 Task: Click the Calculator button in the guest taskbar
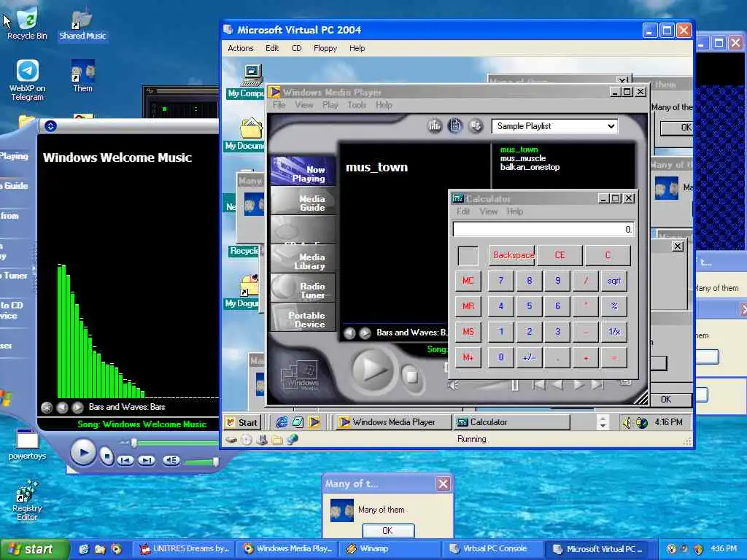click(x=511, y=422)
